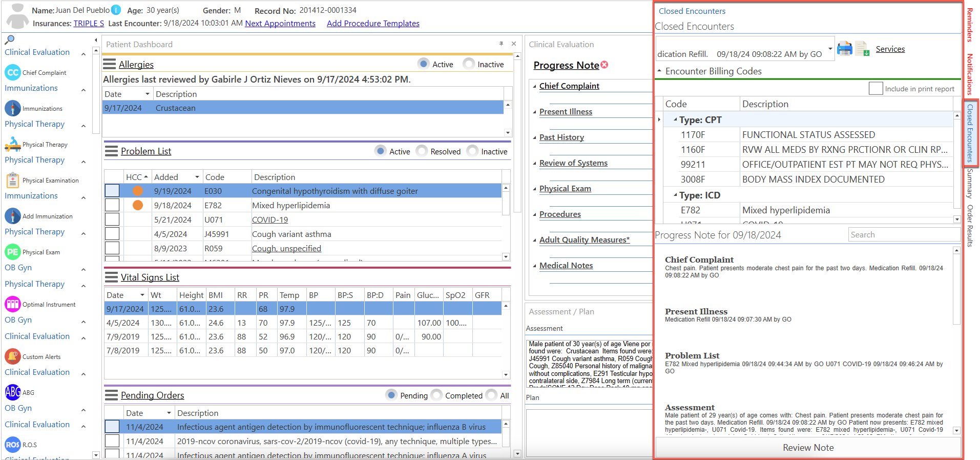The width and height of the screenshot is (980, 460).
Task: Click the Allergies list menu icon
Action: point(109,64)
